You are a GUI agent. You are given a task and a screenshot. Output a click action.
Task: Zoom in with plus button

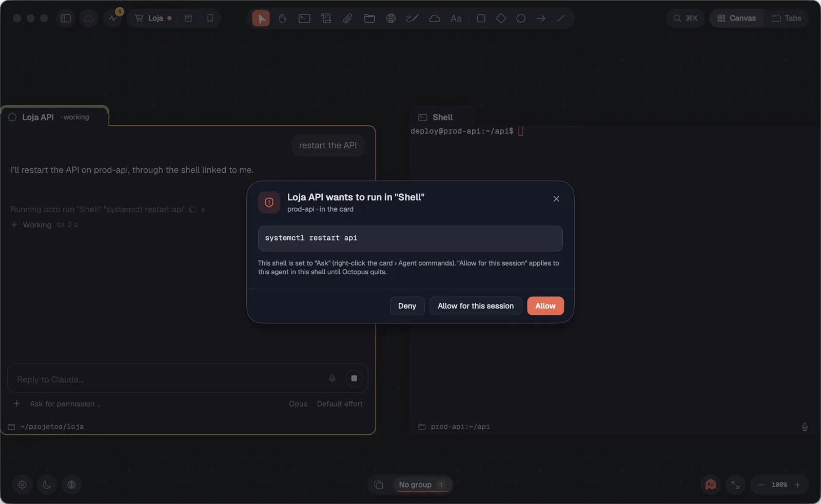pyautogui.click(x=797, y=485)
